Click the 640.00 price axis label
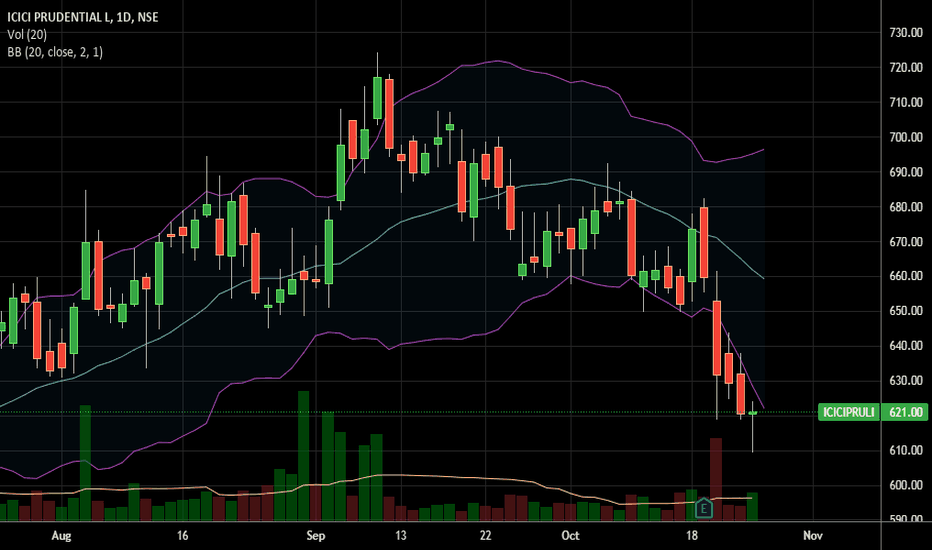The image size is (932, 550). [x=905, y=345]
